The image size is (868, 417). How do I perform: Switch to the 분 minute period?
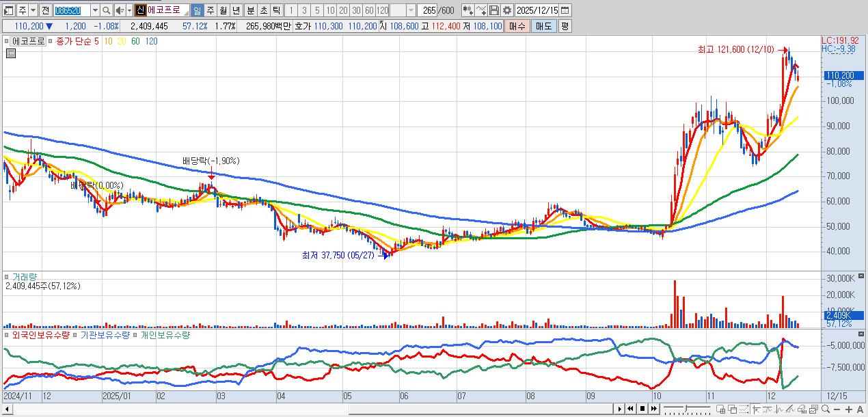250,10
